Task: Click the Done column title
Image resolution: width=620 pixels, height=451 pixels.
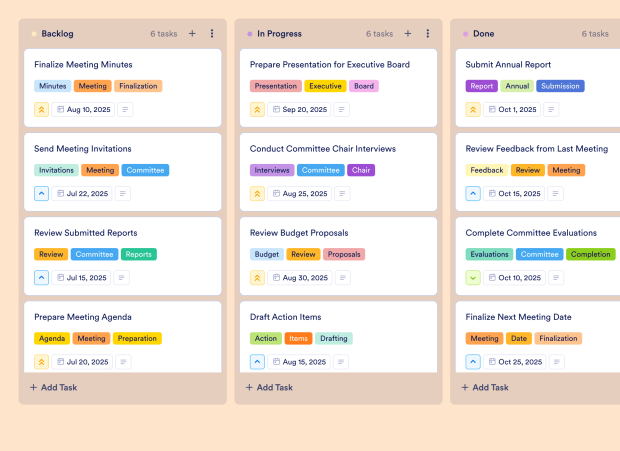Action: tap(483, 34)
